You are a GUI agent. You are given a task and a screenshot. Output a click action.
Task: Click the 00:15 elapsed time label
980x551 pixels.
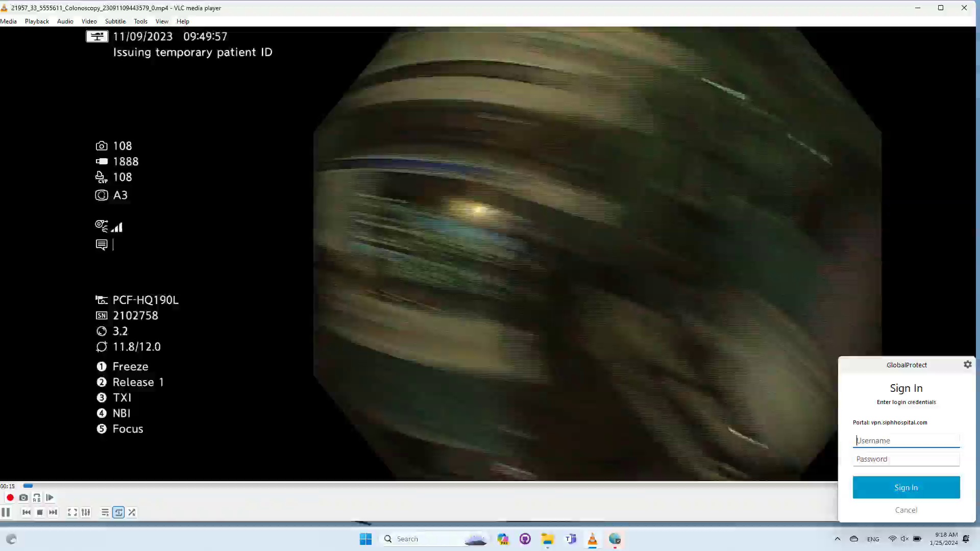coord(7,486)
